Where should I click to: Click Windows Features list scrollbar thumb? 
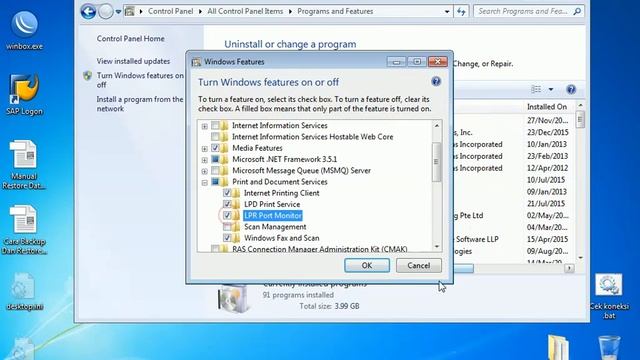click(x=436, y=162)
